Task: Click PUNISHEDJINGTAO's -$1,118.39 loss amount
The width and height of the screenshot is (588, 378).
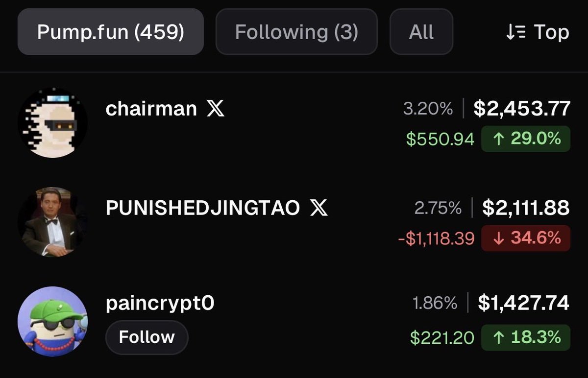Action: click(436, 238)
